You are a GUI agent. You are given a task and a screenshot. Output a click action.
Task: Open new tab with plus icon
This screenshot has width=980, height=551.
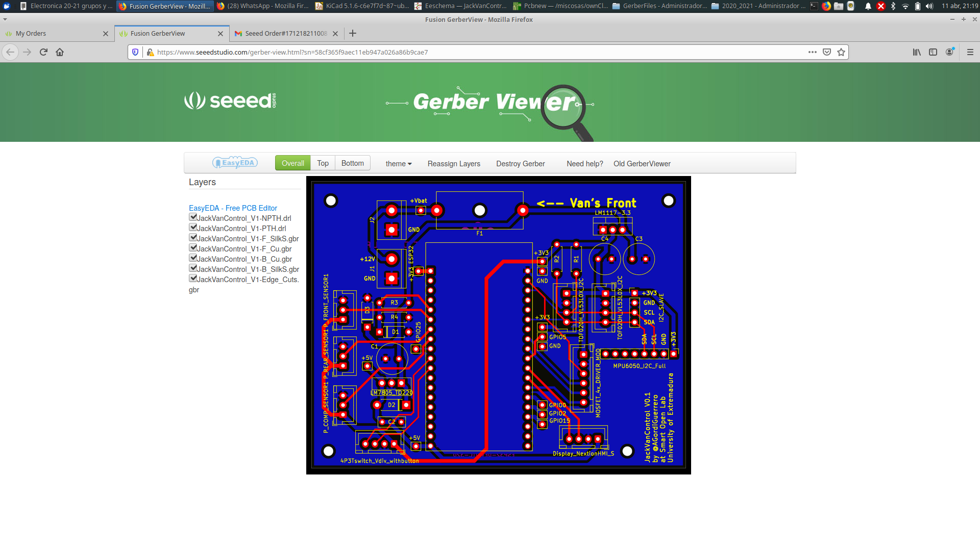click(x=353, y=33)
